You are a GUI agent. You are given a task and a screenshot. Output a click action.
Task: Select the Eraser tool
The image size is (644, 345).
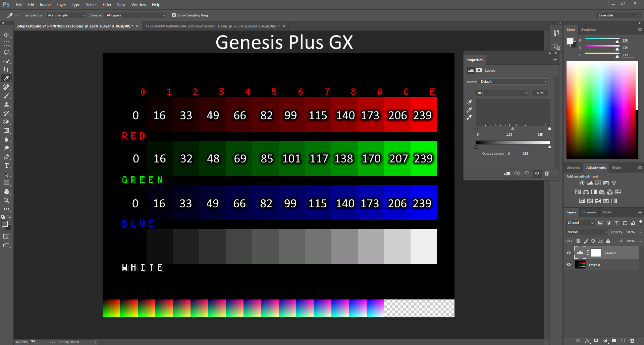[x=6, y=122]
